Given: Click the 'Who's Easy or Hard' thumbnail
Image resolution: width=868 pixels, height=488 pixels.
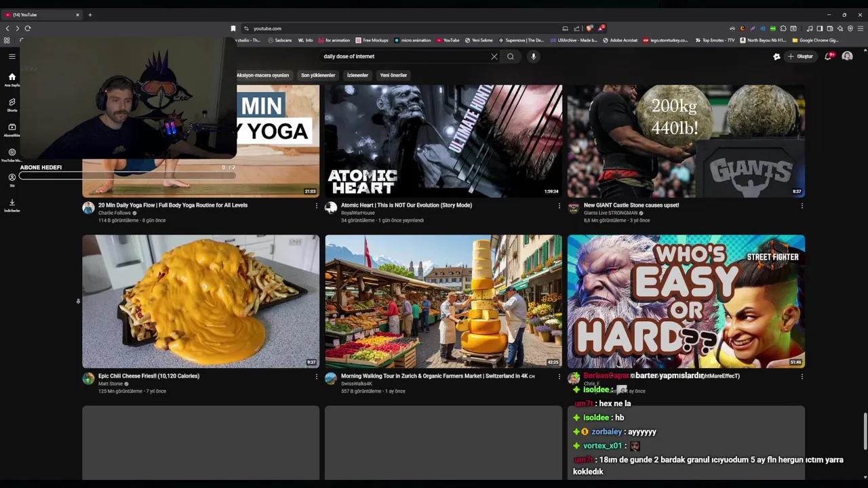Looking at the screenshot, I should 686,302.
